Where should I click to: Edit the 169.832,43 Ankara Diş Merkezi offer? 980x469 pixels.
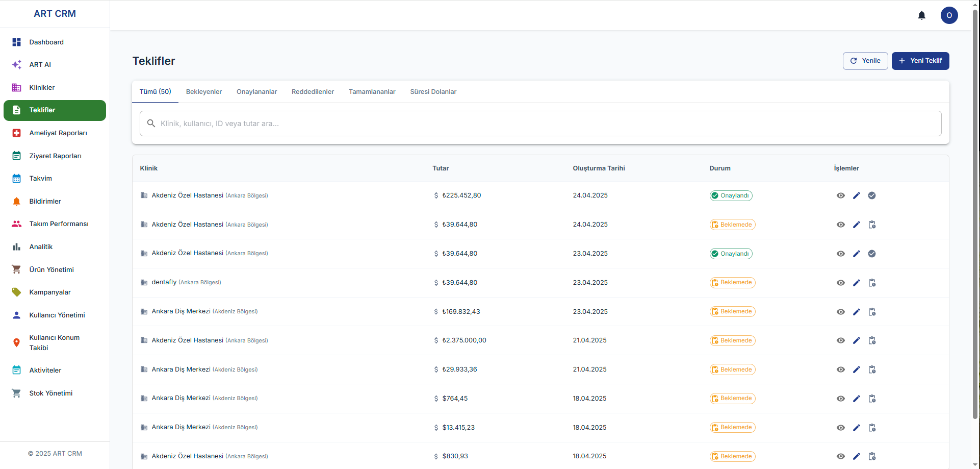click(856, 312)
